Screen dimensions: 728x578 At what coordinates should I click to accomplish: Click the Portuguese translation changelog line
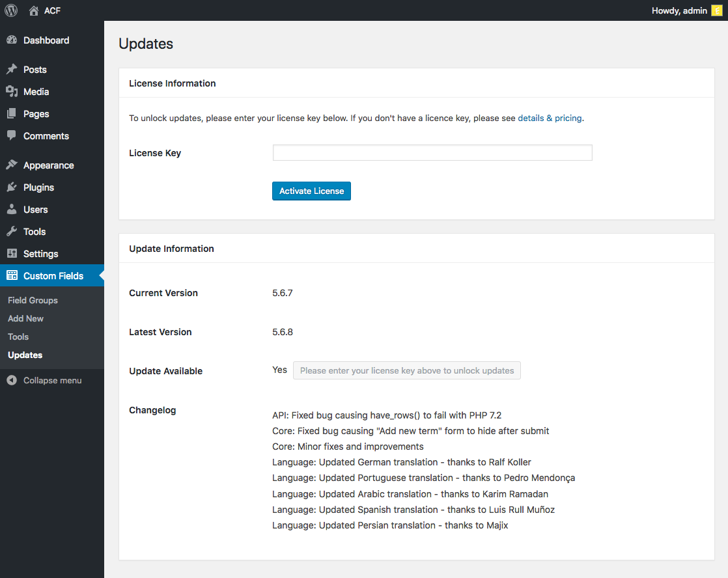click(423, 478)
